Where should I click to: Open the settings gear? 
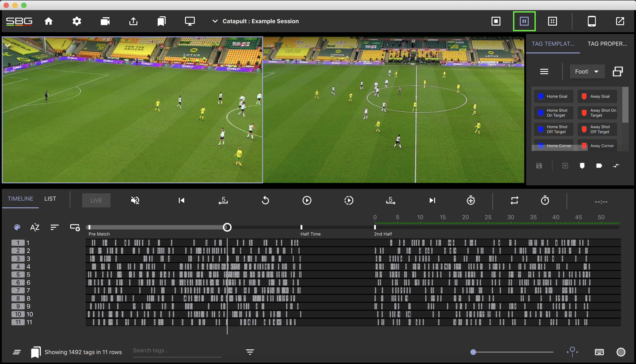77,21
